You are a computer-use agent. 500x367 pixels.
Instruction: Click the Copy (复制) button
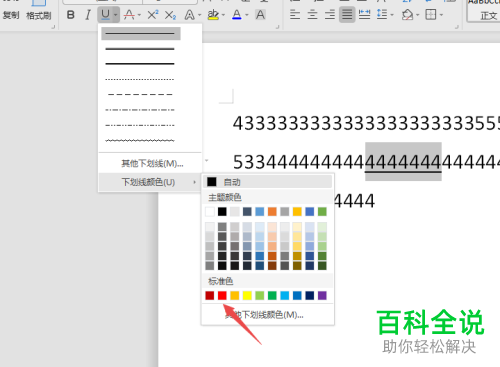tap(11, 15)
